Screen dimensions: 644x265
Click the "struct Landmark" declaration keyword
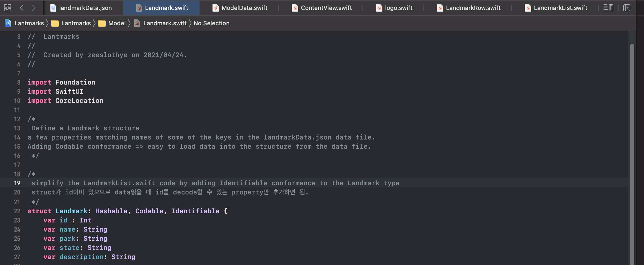point(39,211)
